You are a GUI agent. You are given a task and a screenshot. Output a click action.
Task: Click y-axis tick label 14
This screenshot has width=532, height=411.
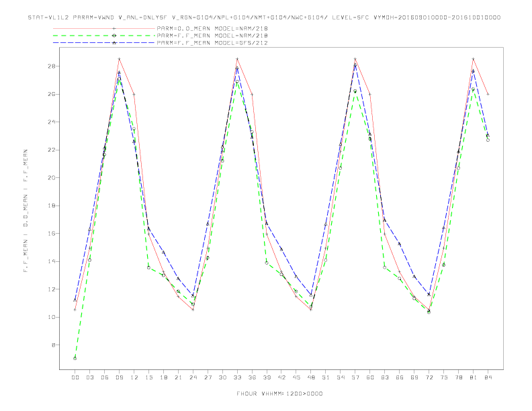tap(51, 261)
